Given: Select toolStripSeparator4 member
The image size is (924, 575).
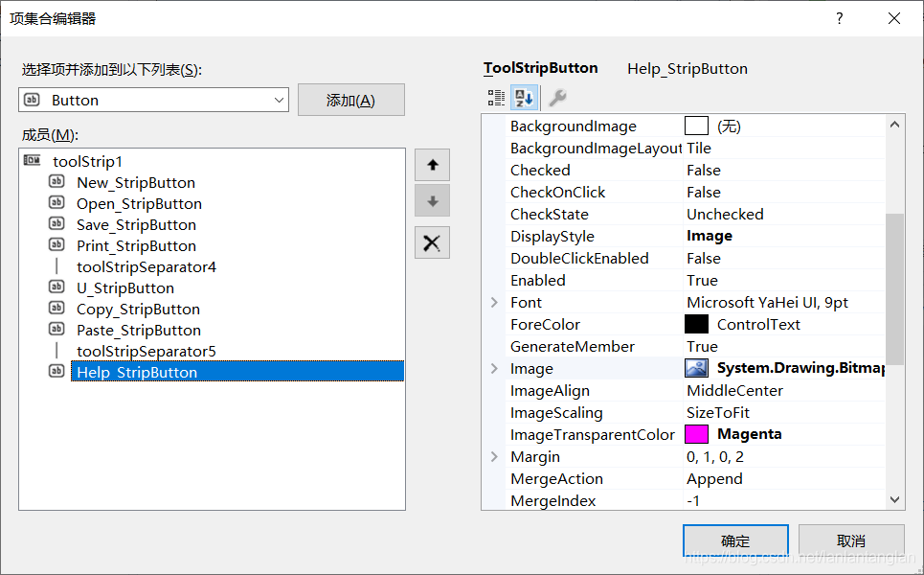Looking at the screenshot, I should [146, 266].
